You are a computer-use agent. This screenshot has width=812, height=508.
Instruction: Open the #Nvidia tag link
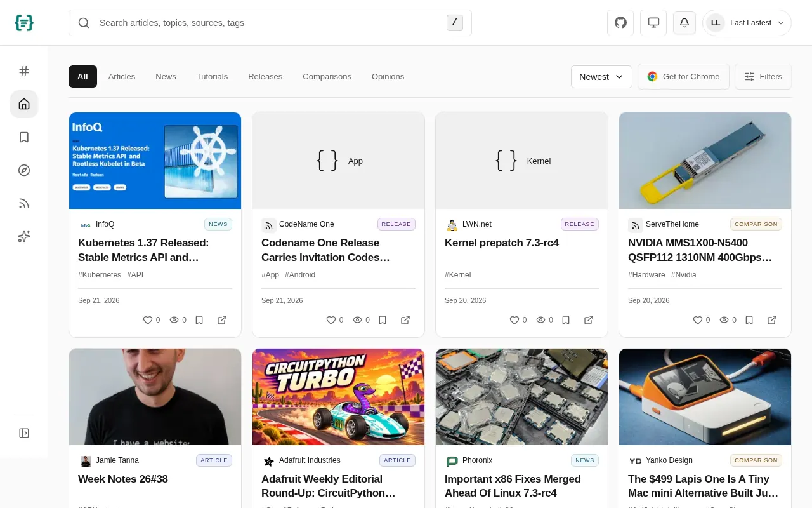[x=684, y=275]
